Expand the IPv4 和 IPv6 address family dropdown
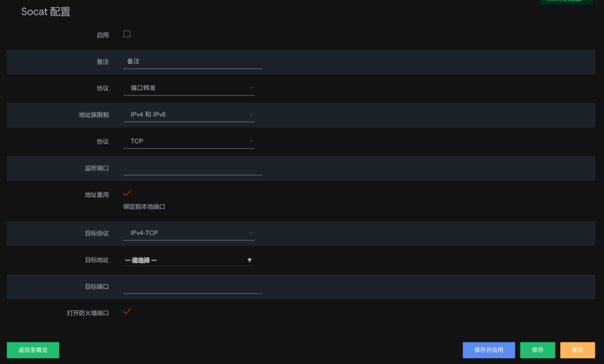 [x=189, y=114]
